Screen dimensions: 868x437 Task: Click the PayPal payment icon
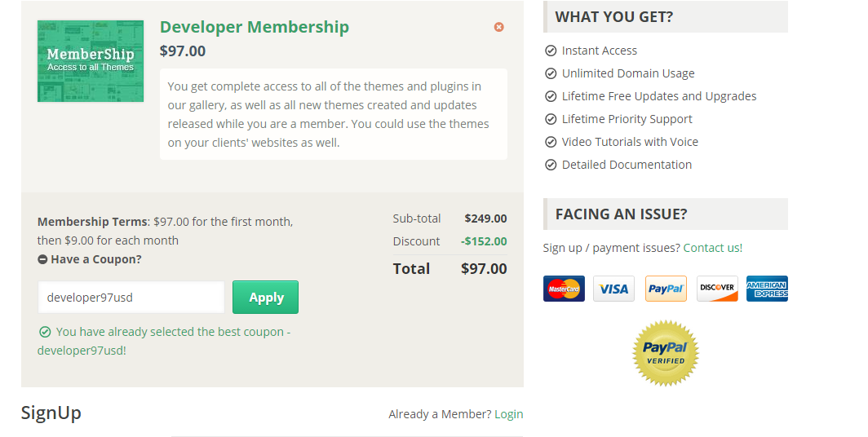(666, 289)
